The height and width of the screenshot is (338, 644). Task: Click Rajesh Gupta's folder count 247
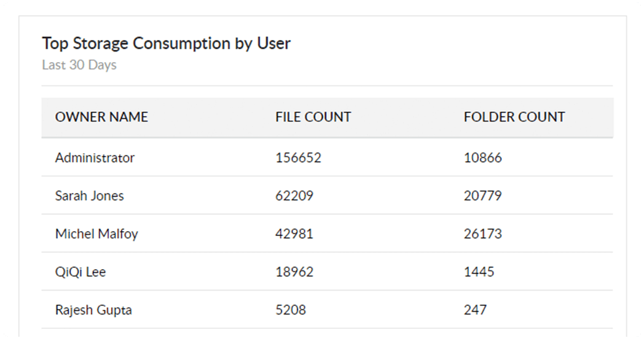pyautogui.click(x=475, y=310)
